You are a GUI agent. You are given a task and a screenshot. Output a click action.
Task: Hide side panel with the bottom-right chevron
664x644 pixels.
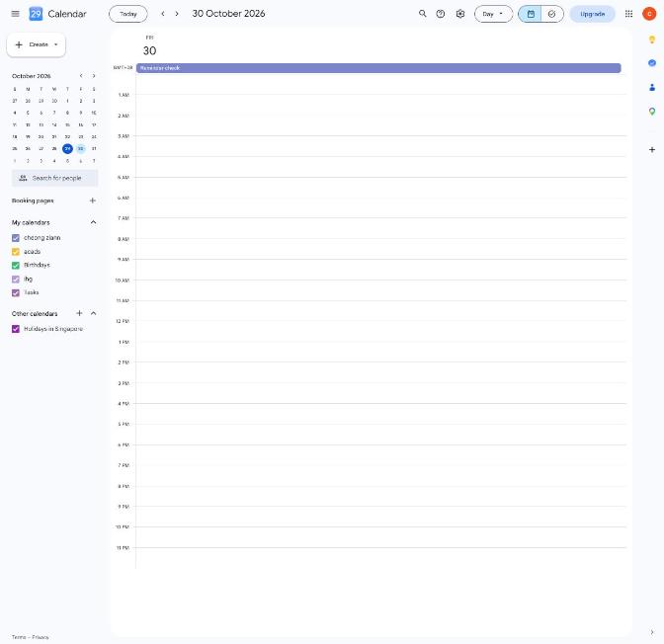coord(652,632)
